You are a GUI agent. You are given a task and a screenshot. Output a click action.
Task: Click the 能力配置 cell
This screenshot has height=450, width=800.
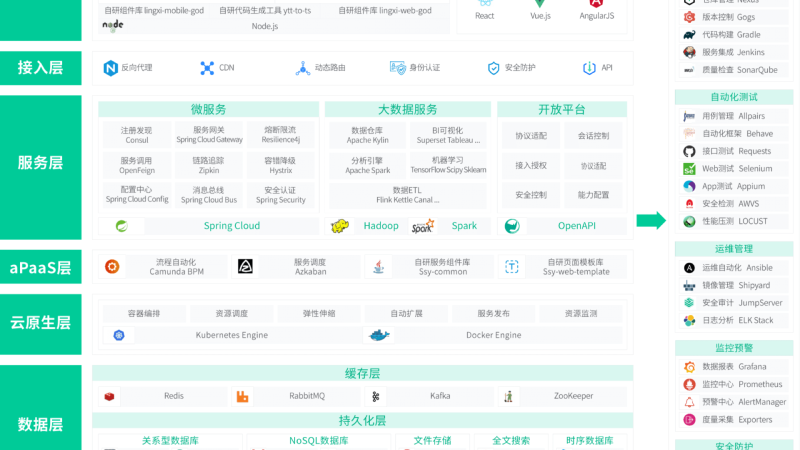coord(593,195)
